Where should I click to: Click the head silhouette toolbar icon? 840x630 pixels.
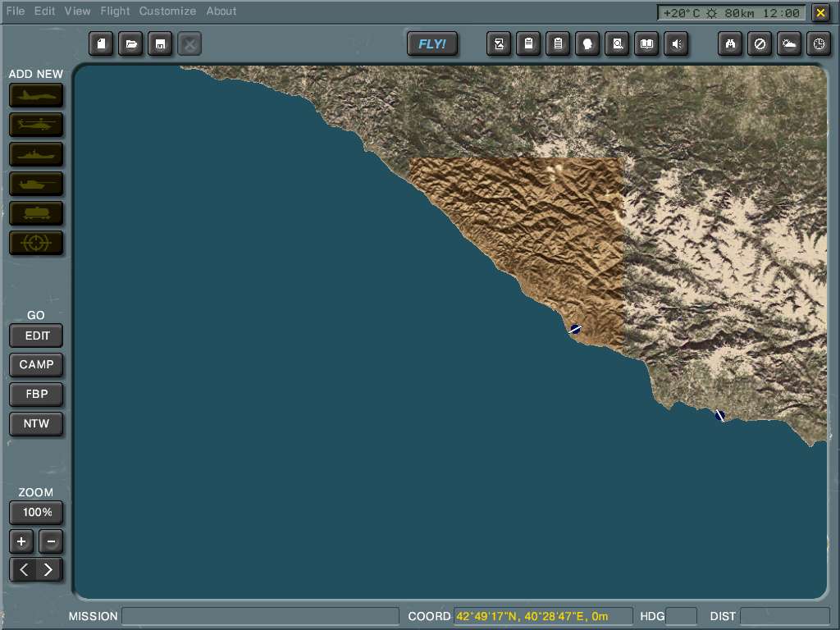[587, 44]
